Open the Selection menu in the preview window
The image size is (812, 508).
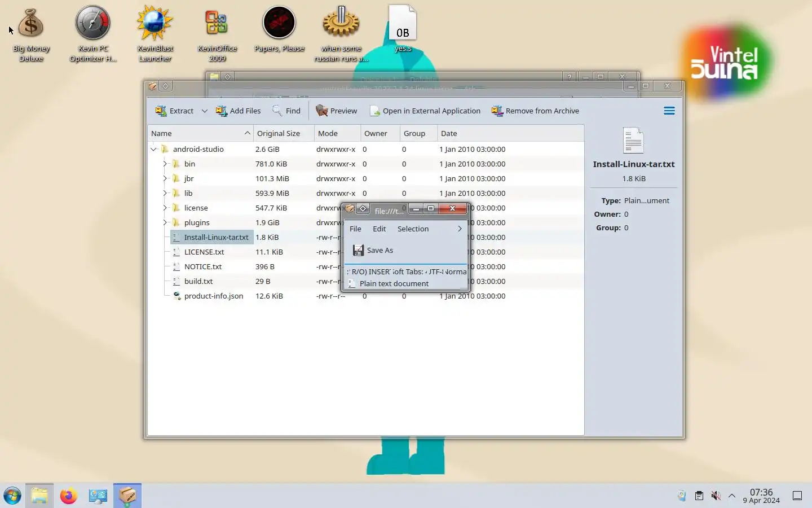413,229
